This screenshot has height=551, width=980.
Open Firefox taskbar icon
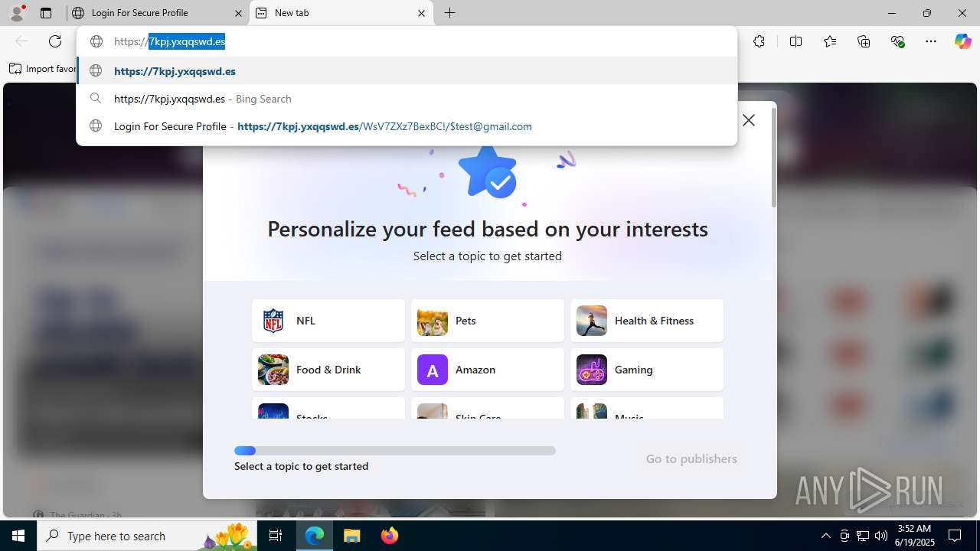(x=390, y=536)
